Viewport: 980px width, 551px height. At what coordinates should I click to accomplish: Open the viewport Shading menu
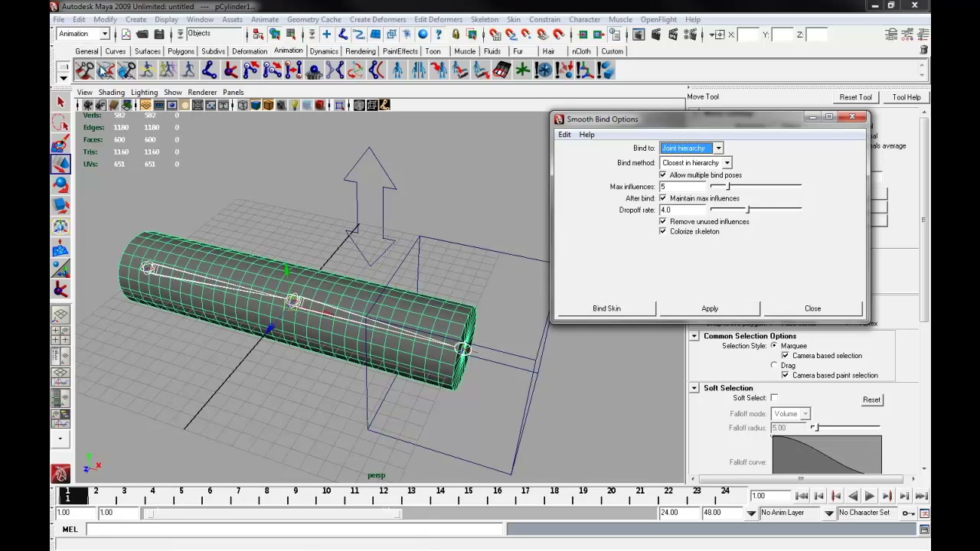point(111,93)
